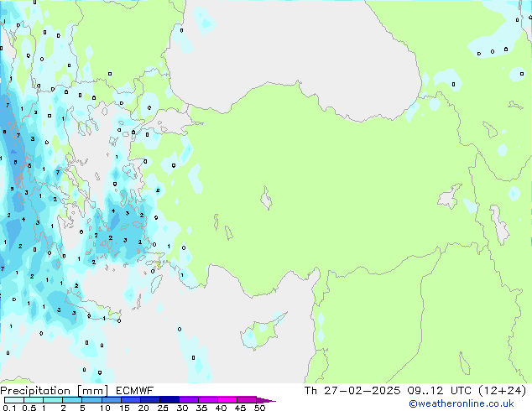Choose the 25–30 mm navy legend swatch
Image resolution: width=532 pixels, height=411 pixels.
(169, 400)
